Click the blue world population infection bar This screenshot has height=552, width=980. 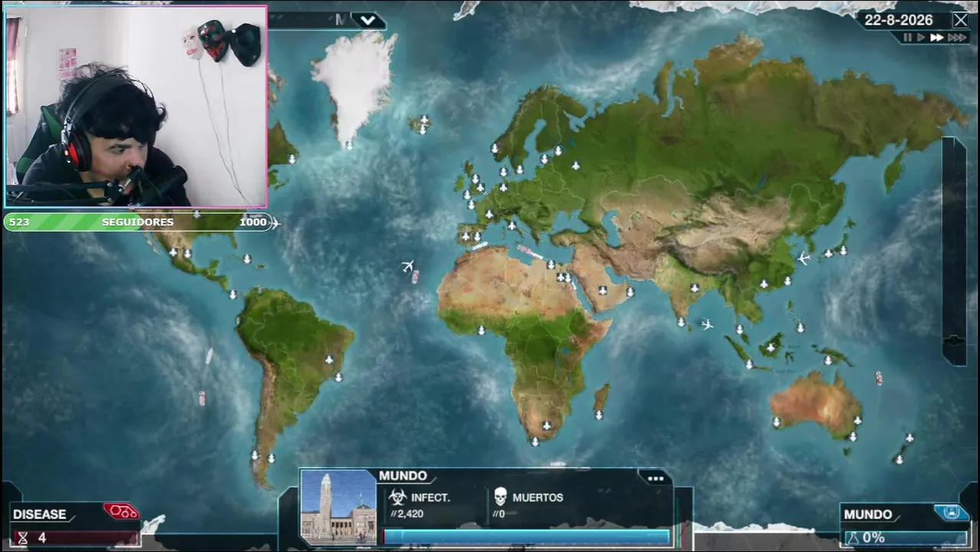click(x=526, y=537)
